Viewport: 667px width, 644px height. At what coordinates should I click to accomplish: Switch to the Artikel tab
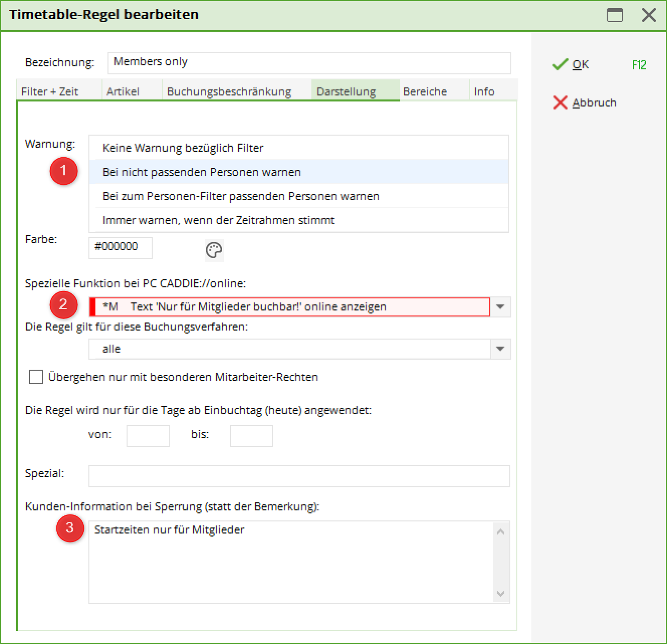[123, 91]
